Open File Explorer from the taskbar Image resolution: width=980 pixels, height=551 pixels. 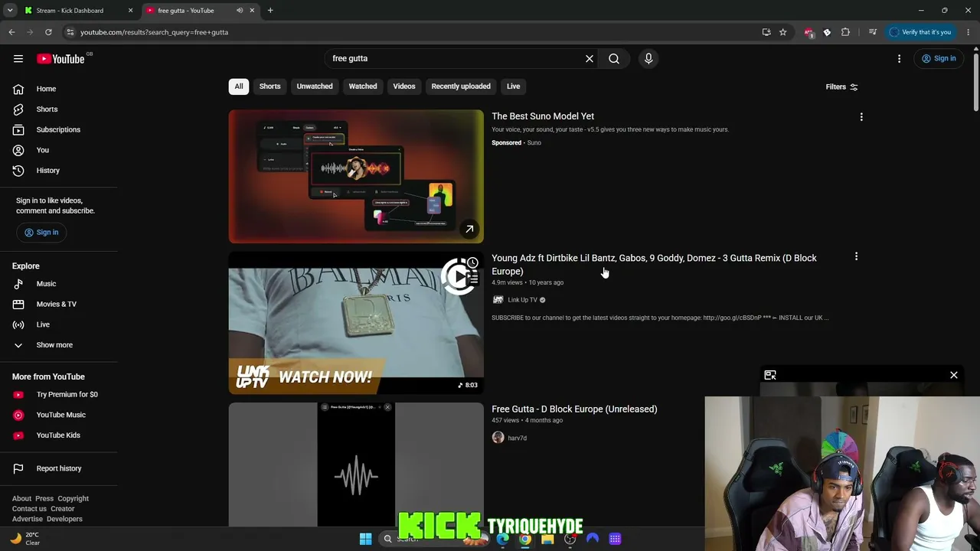coord(547,539)
